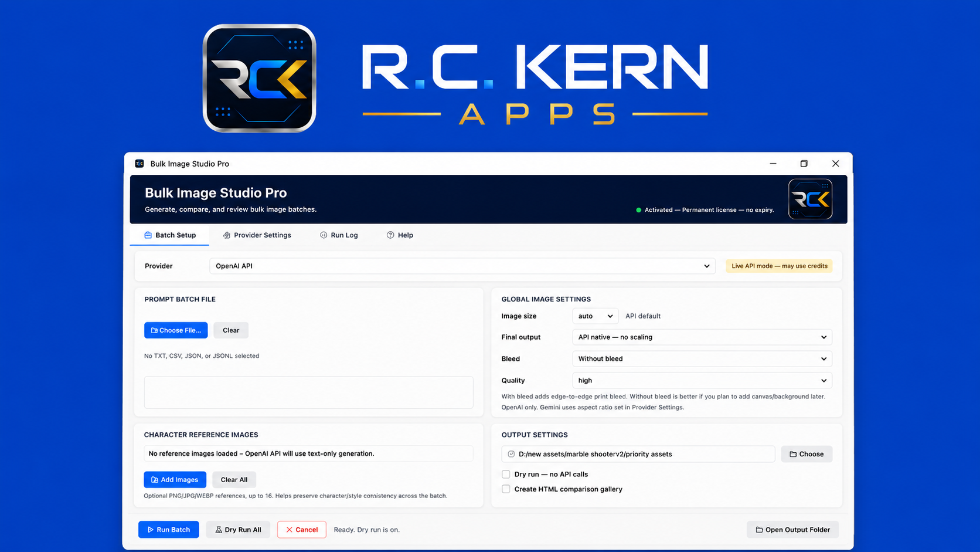This screenshot has width=980, height=552.
Task: Open the Run Log tab
Action: tap(339, 235)
